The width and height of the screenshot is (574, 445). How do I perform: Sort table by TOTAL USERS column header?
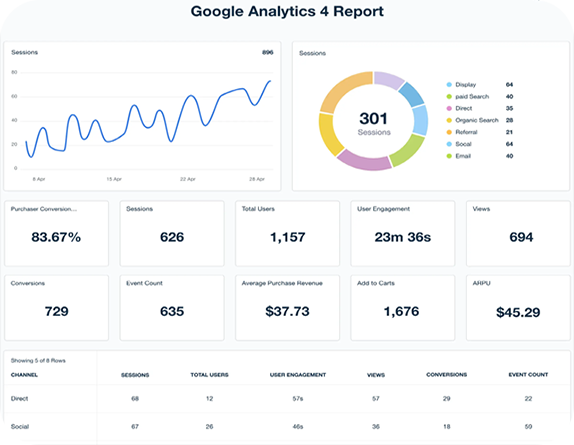(209, 375)
